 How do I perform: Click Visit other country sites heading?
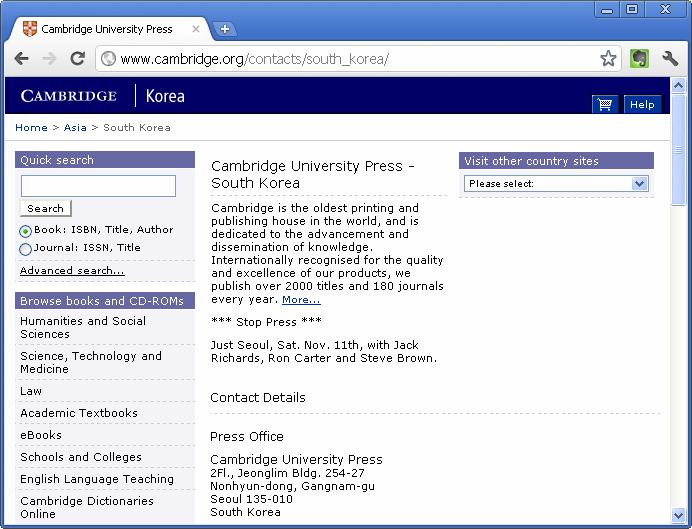point(556,161)
